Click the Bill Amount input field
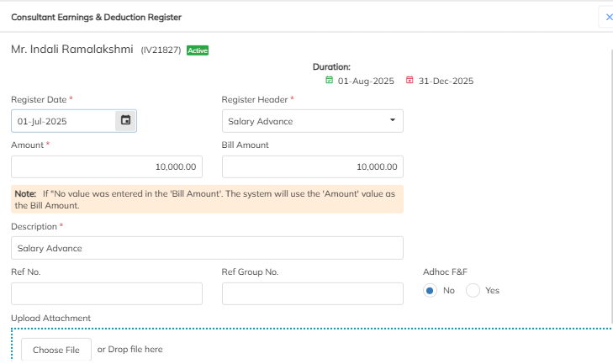The image size is (613, 364). coord(312,166)
